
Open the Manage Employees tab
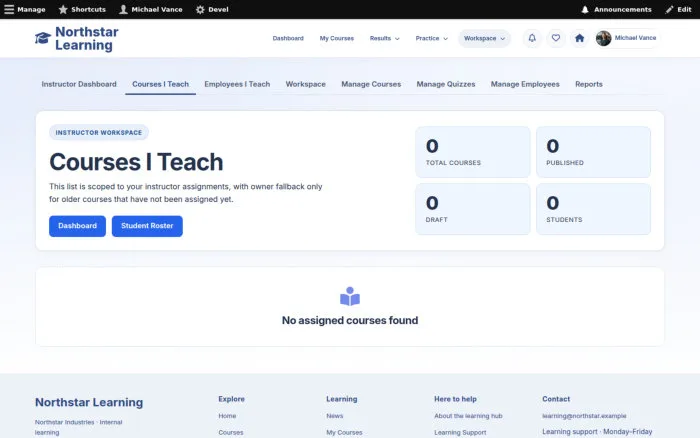pyautogui.click(x=525, y=84)
